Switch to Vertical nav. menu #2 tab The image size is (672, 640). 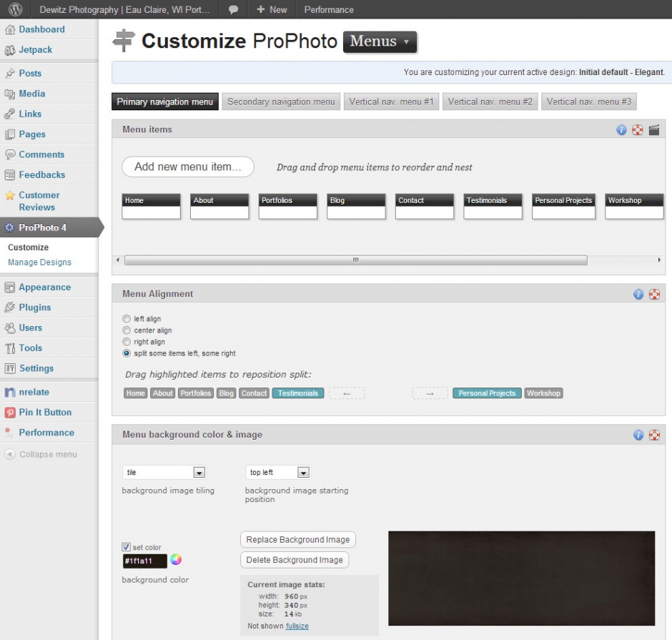pyautogui.click(x=490, y=102)
